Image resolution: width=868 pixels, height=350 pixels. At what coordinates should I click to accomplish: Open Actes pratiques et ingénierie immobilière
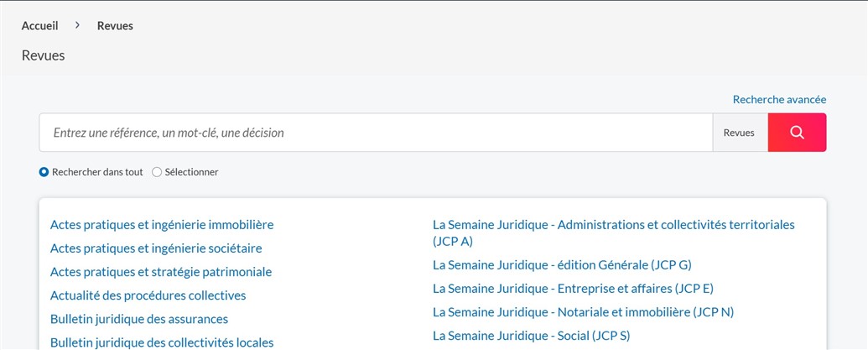(162, 225)
